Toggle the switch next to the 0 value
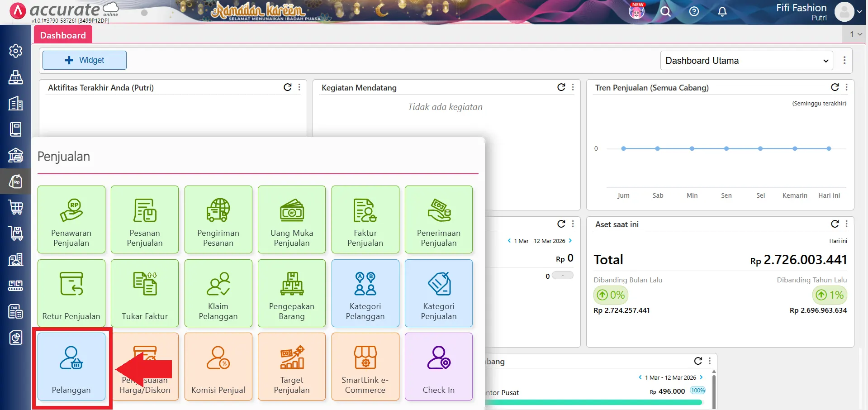The width and height of the screenshot is (868, 410). (563, 276)
